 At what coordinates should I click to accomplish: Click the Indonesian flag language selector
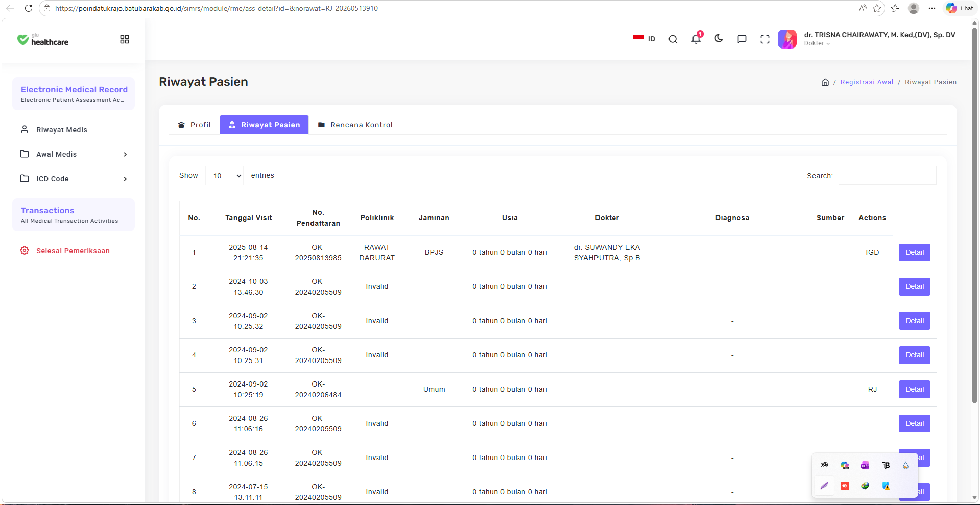pyautogui.click(x=644, y=39)
